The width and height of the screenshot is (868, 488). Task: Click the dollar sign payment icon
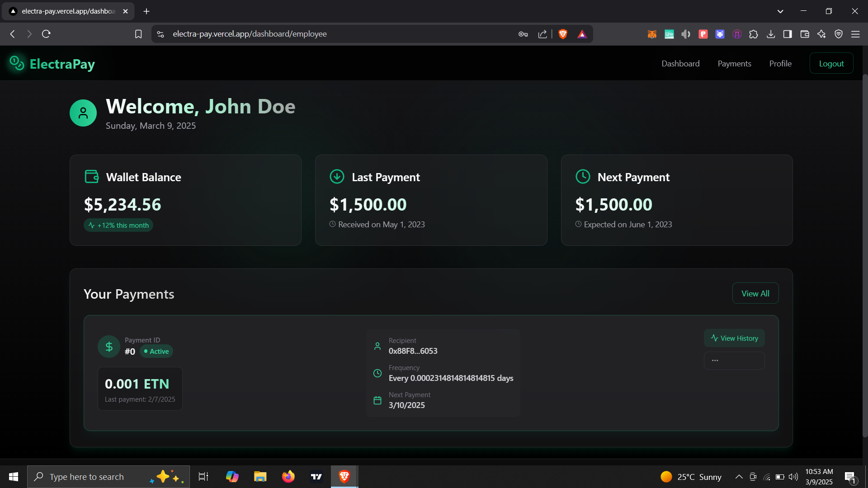coord(109,347)
